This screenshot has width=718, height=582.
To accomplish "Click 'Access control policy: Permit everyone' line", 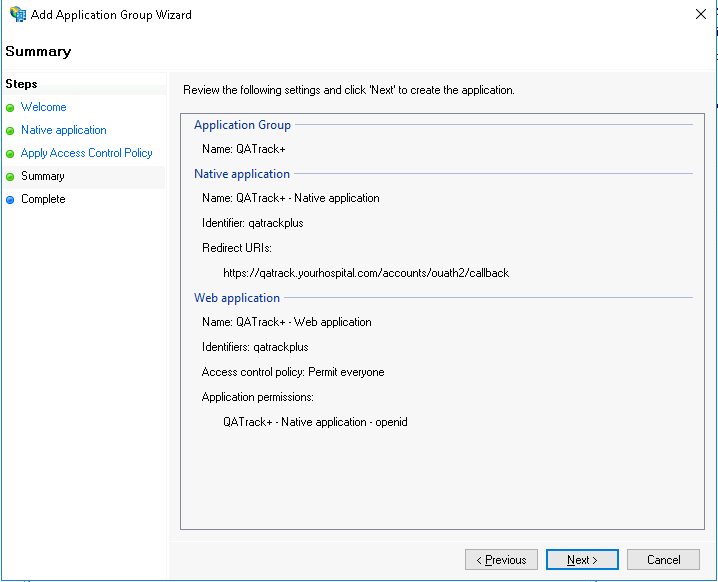I will tap(293, 372).
